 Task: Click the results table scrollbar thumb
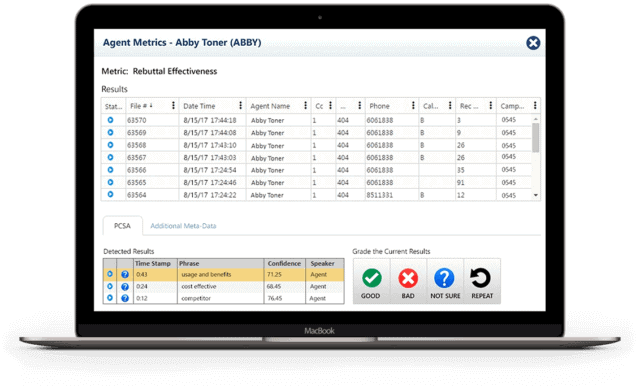(x=536, y=138)
